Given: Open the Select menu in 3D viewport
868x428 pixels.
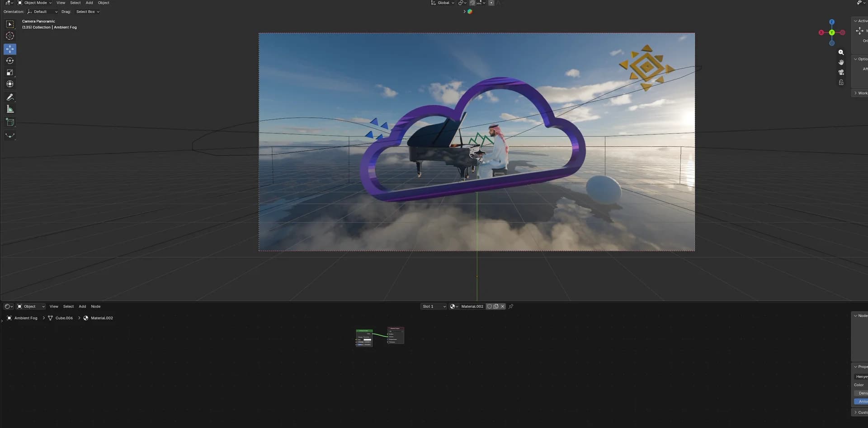Looking at the screenshot, I should coord(75,3).
